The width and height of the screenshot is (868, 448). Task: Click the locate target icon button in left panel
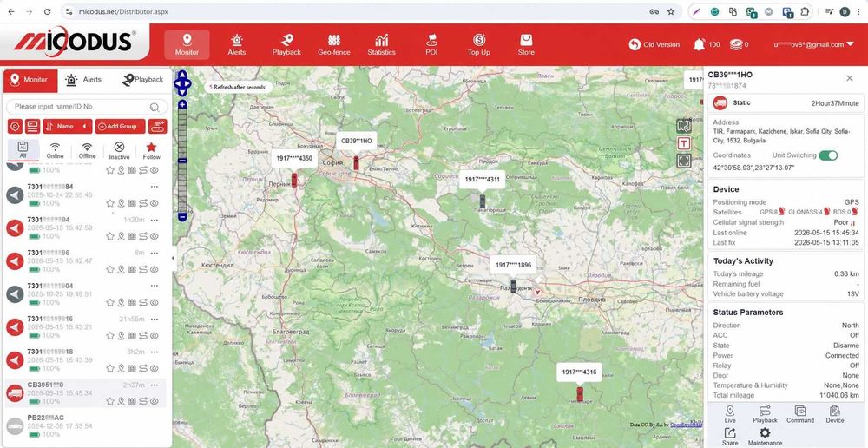(15, 126)
